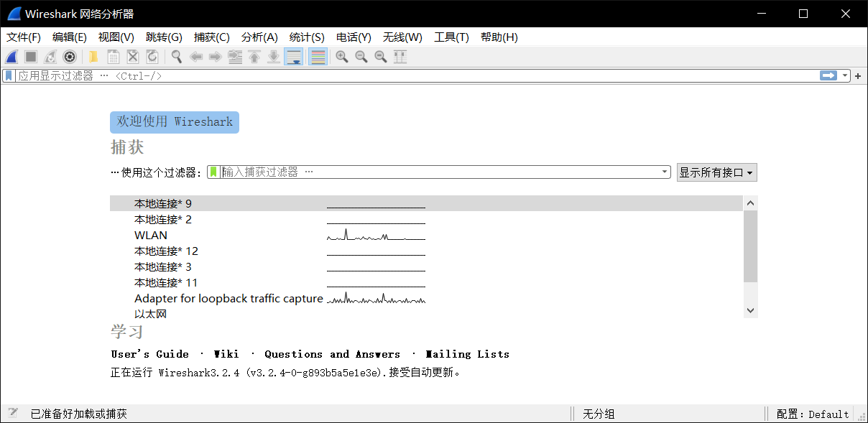Click the 配置: Default profile in status bar

[813, 414]
